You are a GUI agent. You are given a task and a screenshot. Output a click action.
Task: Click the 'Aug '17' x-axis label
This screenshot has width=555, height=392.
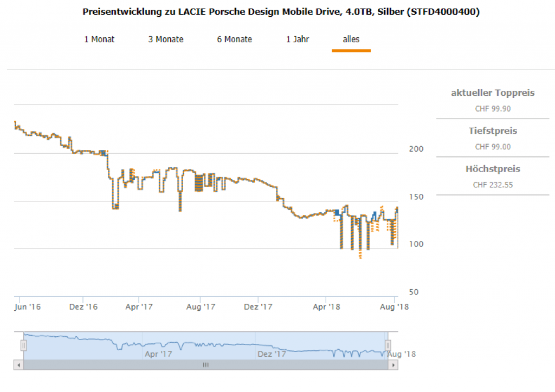pos(201,307)
